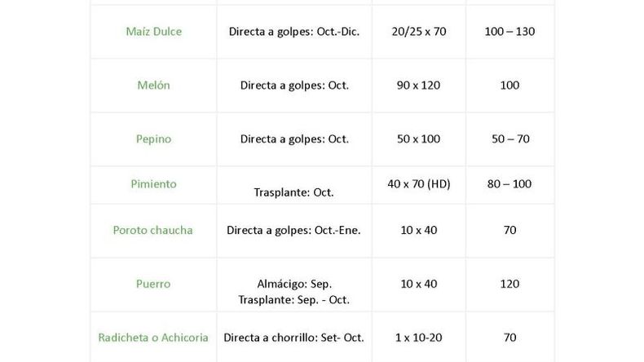
Task: Select 'Almácigo: Sep.' text line
Action: pos(294,284)
